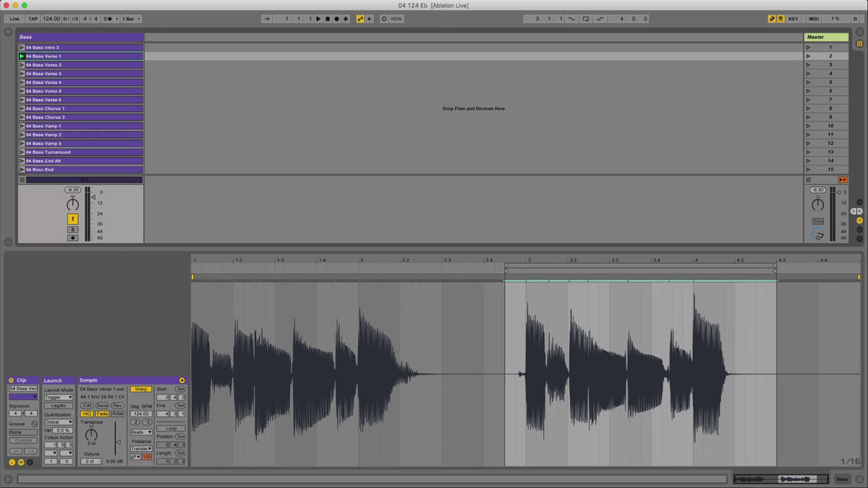The width and height of the screenshot is (868, 488).
Task: Click the Rev. reverse sample button
Action: tap(117, 406)
